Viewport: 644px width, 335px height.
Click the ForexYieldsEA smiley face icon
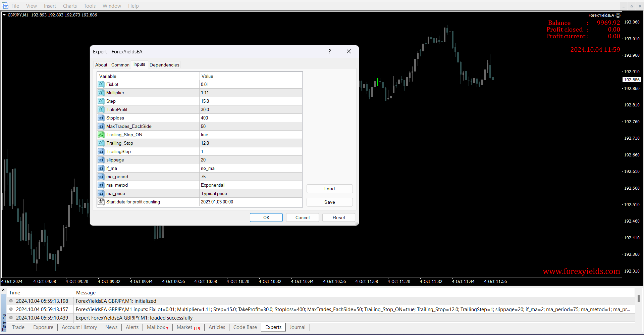[618, 15]
